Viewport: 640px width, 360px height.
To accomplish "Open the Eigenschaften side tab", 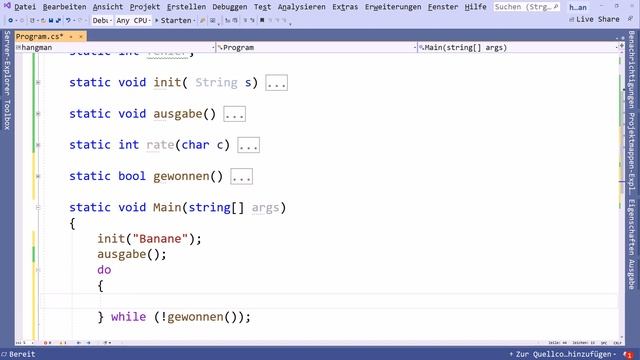I will point(631,228).
